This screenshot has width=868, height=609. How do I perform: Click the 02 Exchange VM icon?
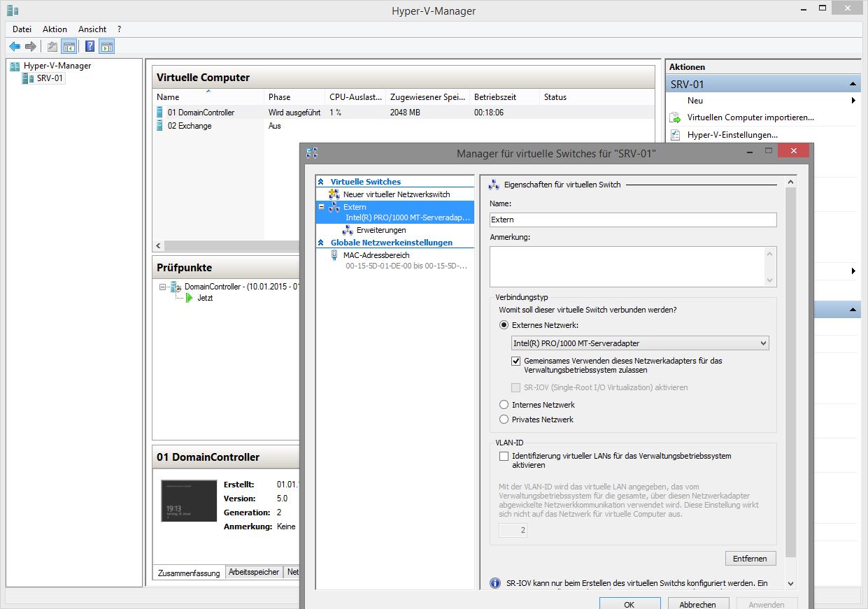[x=160, y=126]
